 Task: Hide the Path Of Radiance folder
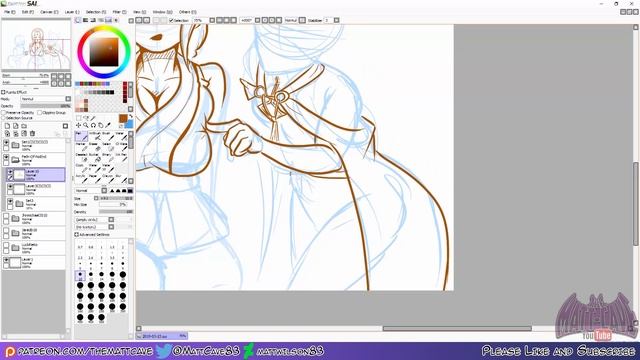[6, 157]
